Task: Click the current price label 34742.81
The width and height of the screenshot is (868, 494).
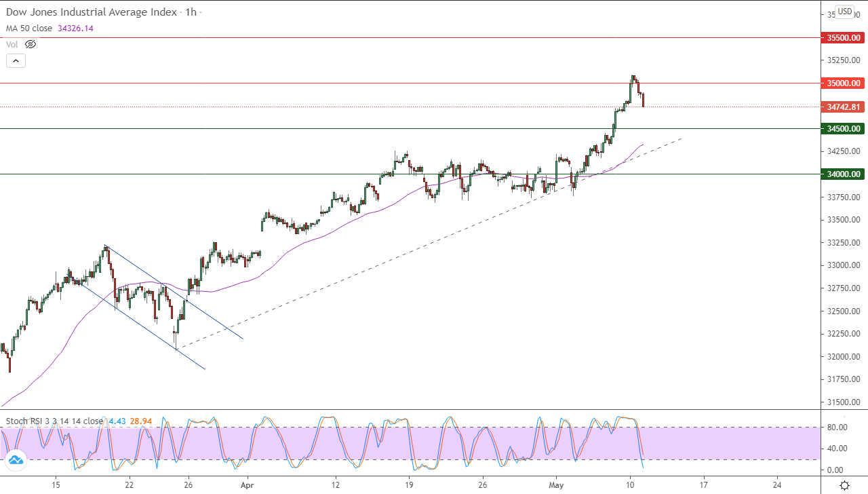Action: click(x=844, y=107)
